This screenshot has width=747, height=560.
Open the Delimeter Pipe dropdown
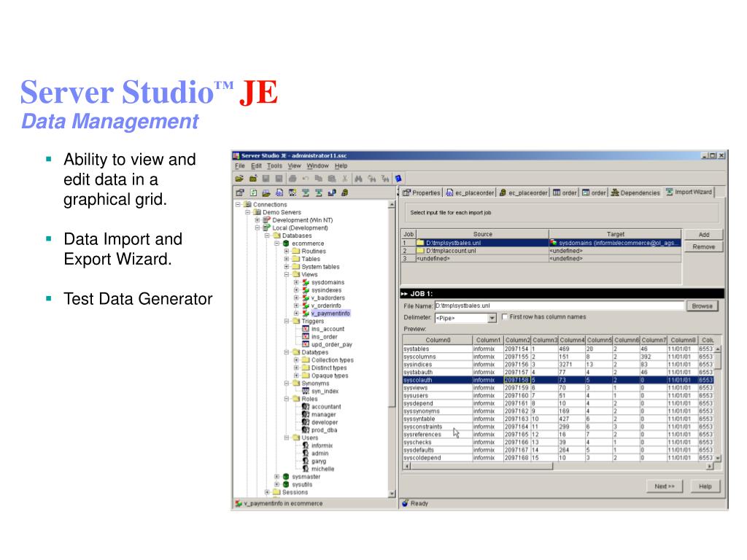click(x=492, y=318)
